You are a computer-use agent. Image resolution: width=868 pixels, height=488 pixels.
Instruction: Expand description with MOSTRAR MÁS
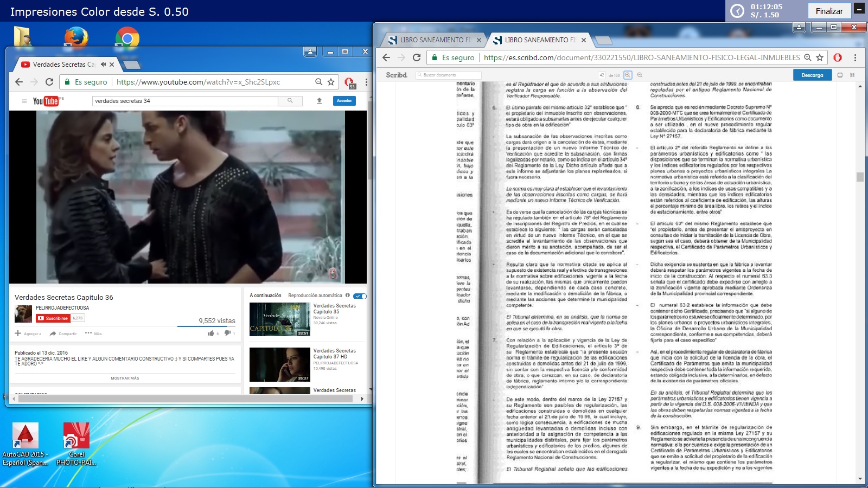coord(125,378)
